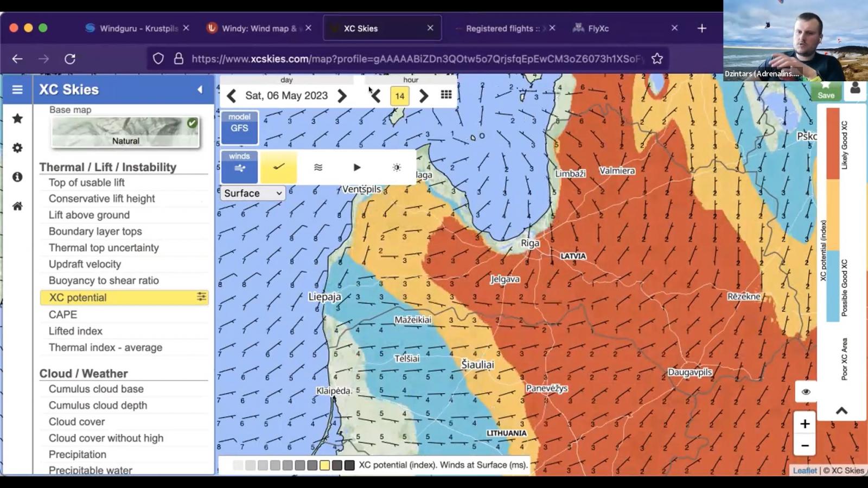Image resolution: width=868 pixels, height=488 pixels.
Task: Pick the yellow highlighted opacity swatch
Action: (x=324, y=465)
